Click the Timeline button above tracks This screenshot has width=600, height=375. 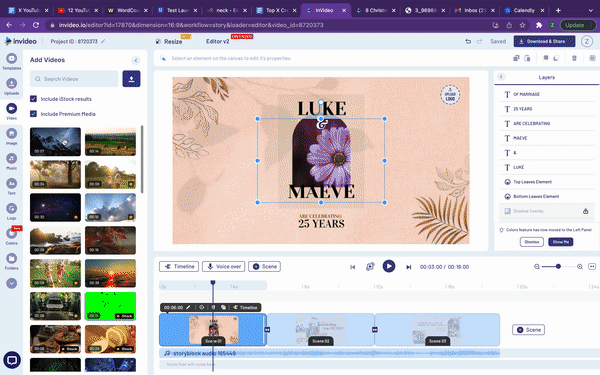tap(179, 266)
